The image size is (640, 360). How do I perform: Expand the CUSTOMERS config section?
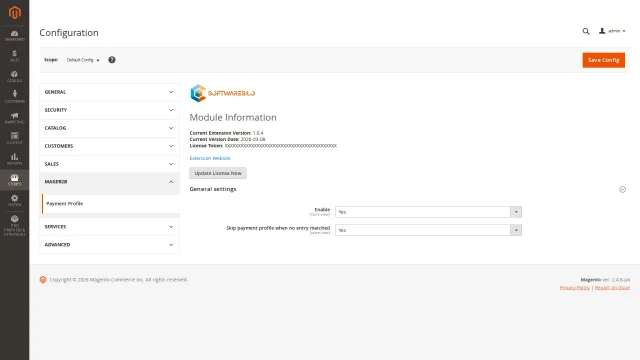click(109, 146)
